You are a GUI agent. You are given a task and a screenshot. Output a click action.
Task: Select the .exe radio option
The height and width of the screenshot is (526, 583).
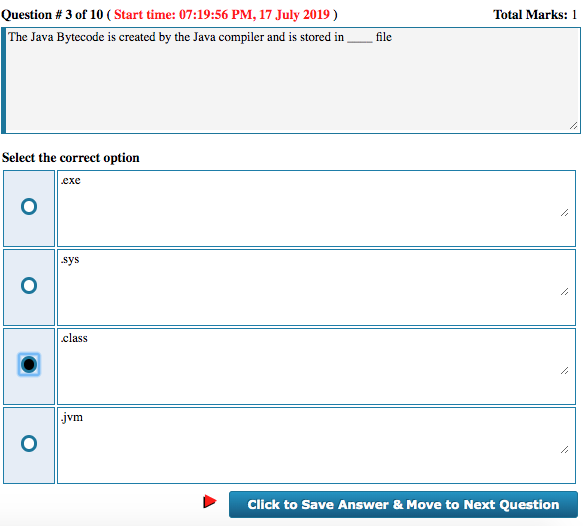(29, 207)
